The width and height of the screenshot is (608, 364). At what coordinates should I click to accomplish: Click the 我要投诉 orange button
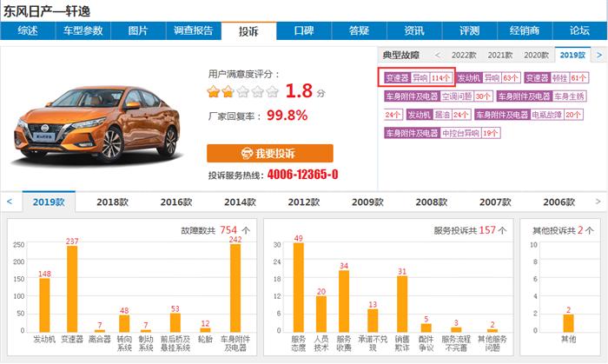coord(270,153)
